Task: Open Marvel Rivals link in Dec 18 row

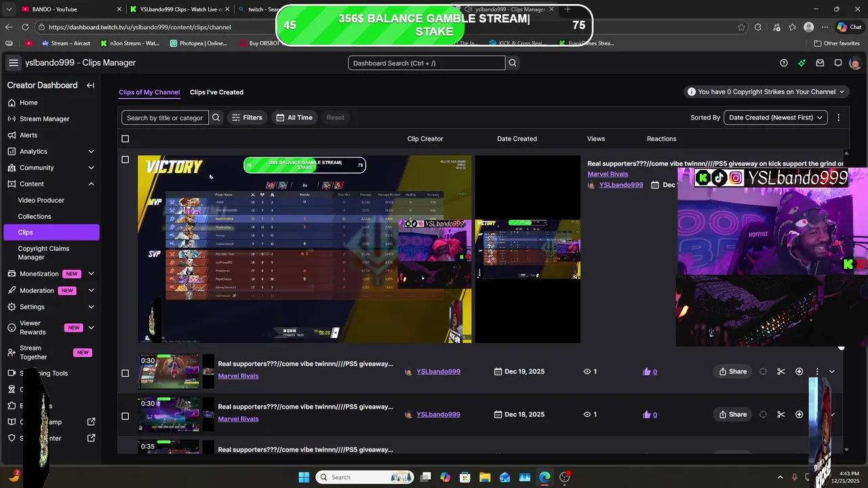Action: tap(238, 419)
